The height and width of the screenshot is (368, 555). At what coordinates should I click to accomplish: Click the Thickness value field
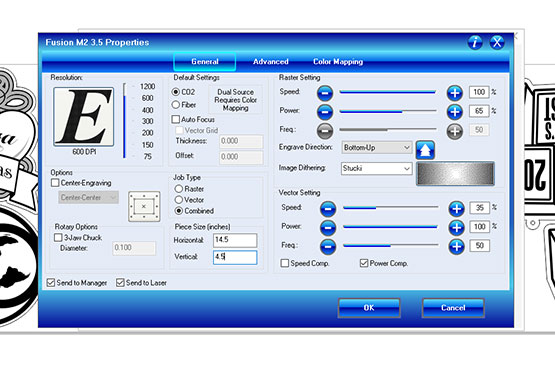click(x=241, y=141)
